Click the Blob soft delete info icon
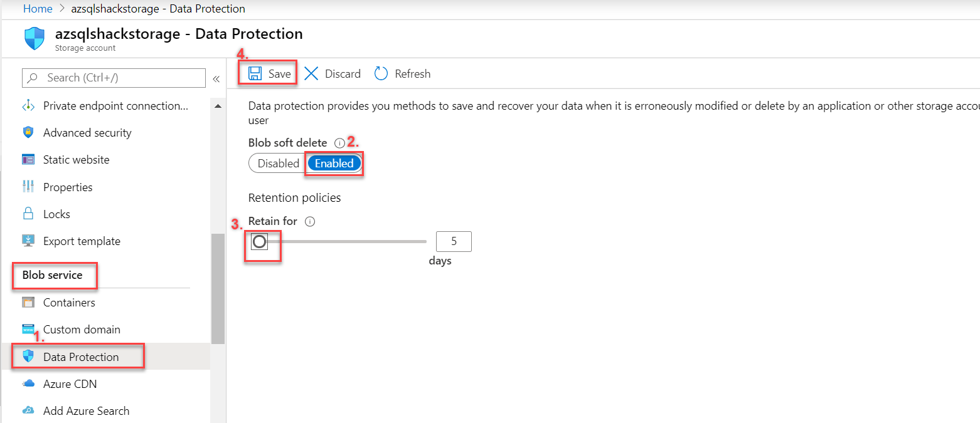This screenshot has width=980, height=423. point(339,143)
